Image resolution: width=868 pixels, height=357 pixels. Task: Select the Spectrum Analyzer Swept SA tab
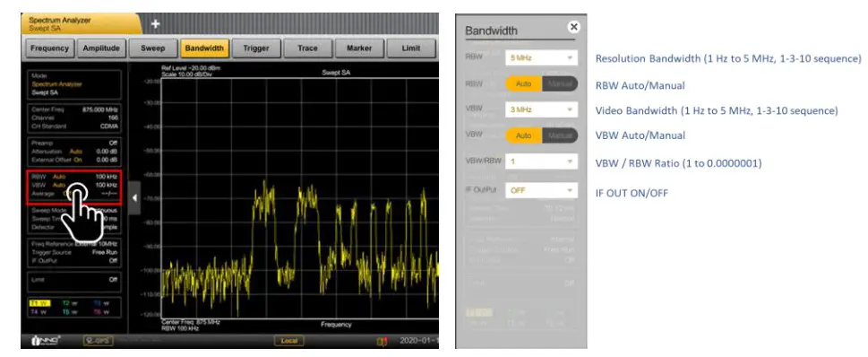(82, 24)
